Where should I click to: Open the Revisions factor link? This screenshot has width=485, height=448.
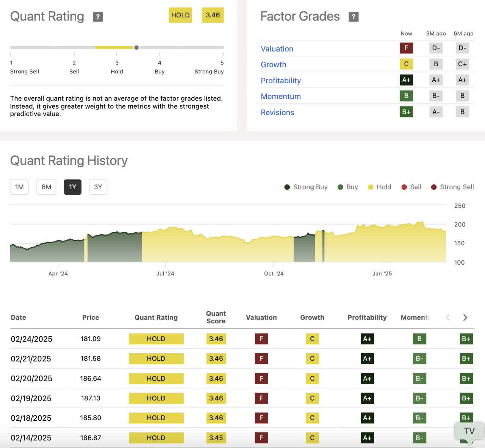pyautogui.click(x=277, y=112)
